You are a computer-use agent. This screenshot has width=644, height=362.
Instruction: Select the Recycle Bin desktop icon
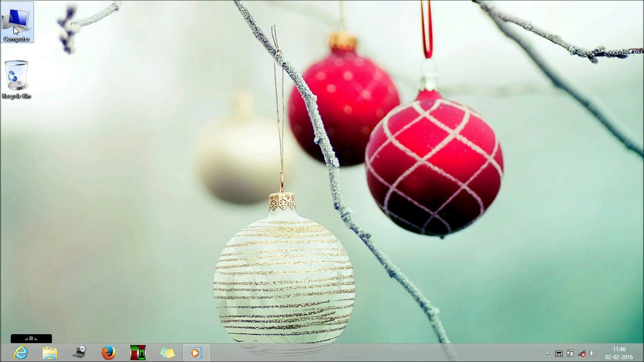(x=17, y=79)
